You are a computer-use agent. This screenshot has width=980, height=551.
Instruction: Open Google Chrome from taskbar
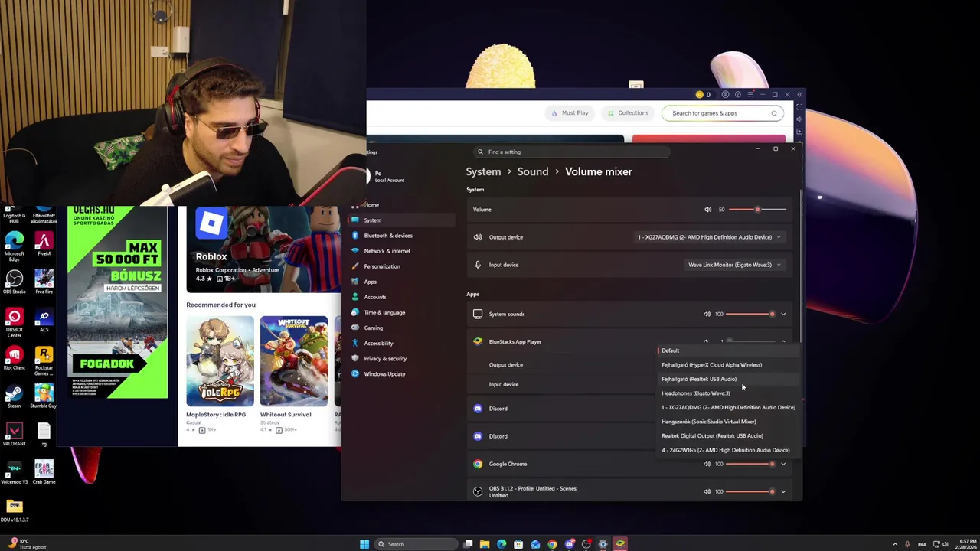click(552, 544)
